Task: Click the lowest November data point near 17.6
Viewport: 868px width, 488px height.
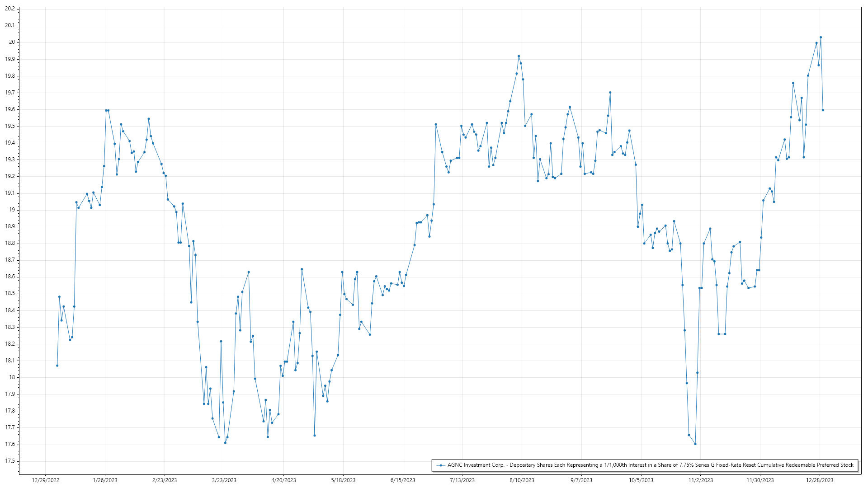Action: [x=695, y=444]
